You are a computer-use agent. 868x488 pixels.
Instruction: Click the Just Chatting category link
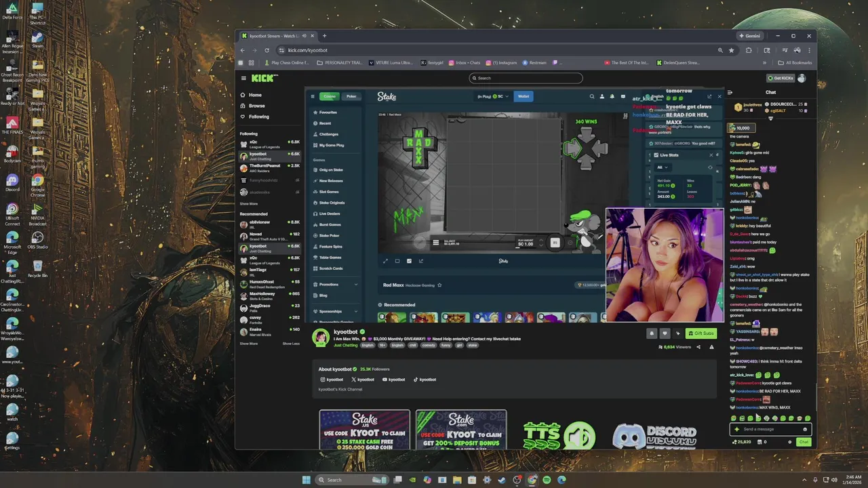[x=345, y=345]
